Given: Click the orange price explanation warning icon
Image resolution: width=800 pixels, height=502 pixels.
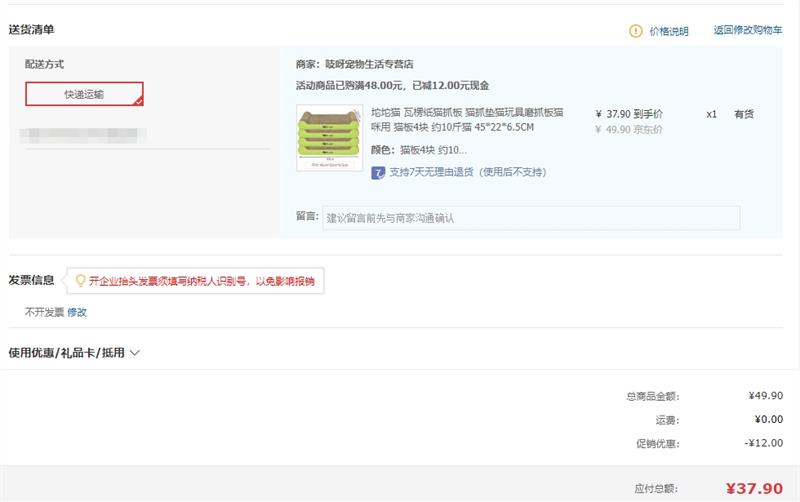Looking at the screenshot, I should [x=636, y=31].
